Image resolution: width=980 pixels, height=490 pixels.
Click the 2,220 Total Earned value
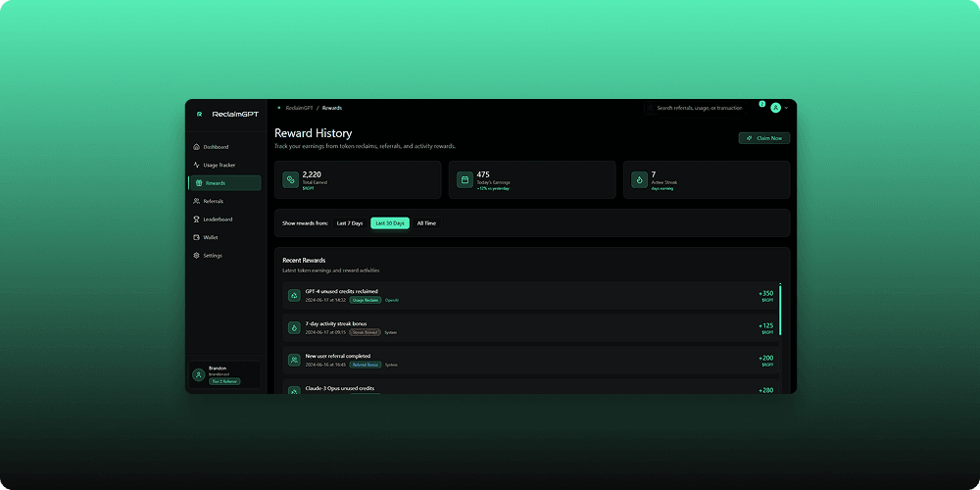pyautogui.click(x=312, y=174)
